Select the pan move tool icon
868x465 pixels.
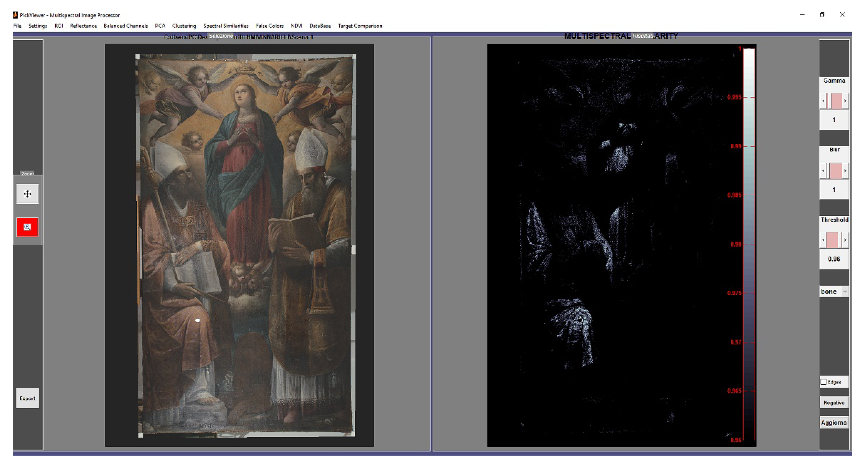tap(27, 194)
